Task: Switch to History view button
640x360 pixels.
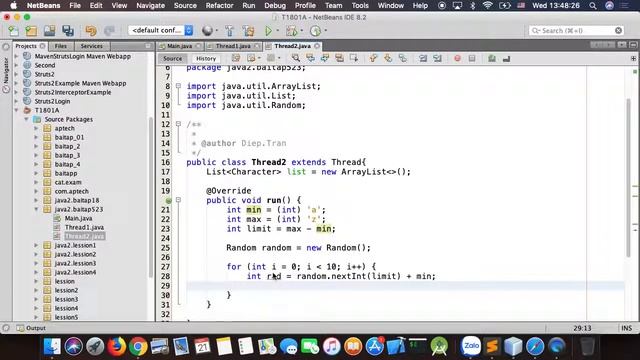Action: pyautogui.click(x=206, y=59)
